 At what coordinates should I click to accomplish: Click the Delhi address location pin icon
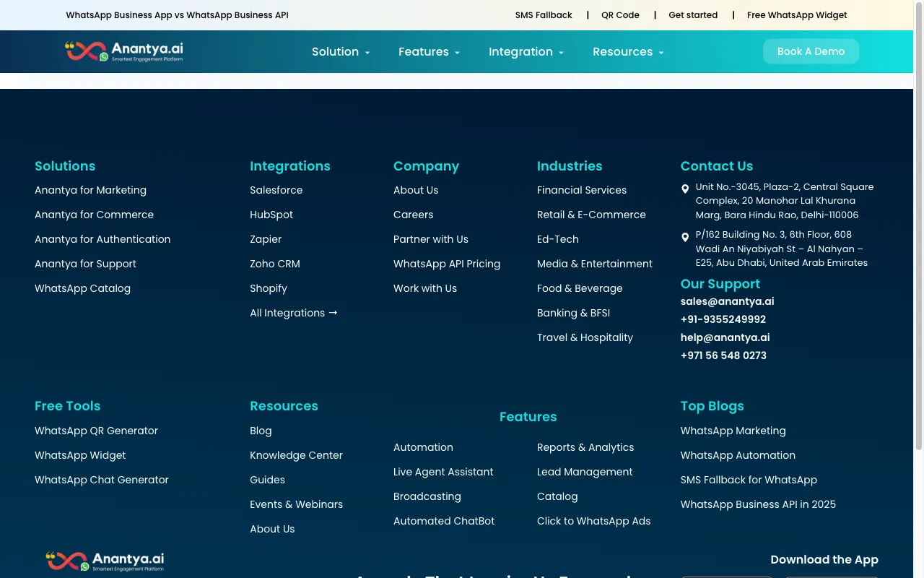click(685, 189)
